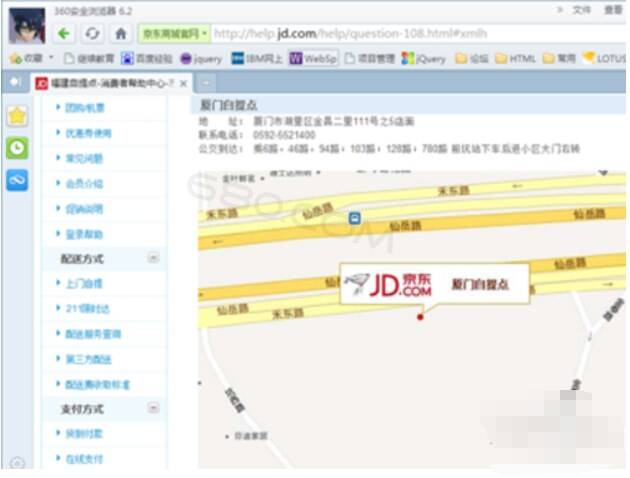
Task: Reload the page with the refresh icon
Action: tap(92, 34)
